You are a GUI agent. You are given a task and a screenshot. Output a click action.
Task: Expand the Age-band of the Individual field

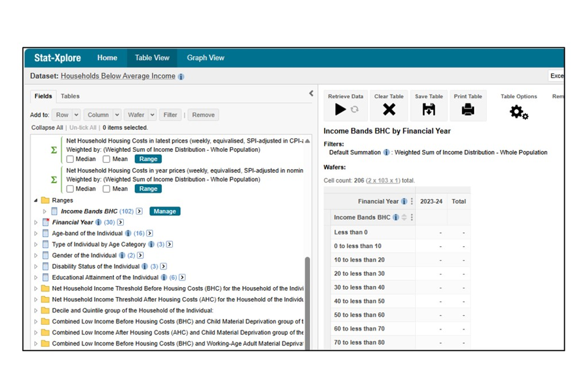point(36,233)
